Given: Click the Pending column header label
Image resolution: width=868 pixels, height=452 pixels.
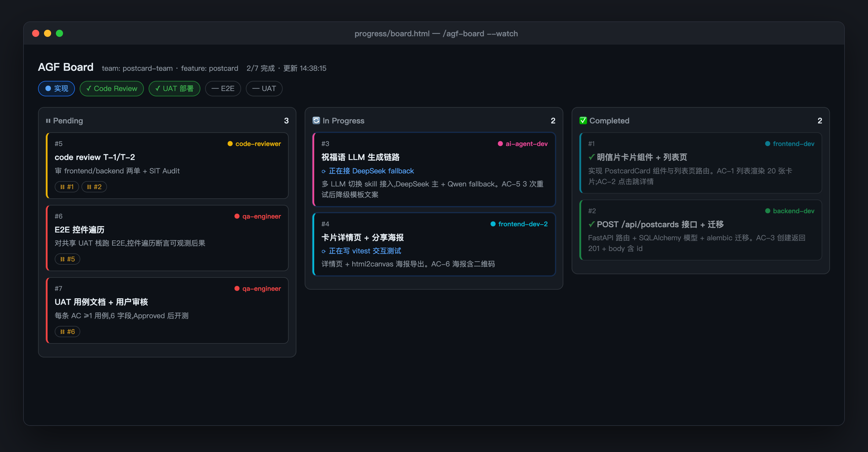Looking at the screenshot, I should 68,121.
